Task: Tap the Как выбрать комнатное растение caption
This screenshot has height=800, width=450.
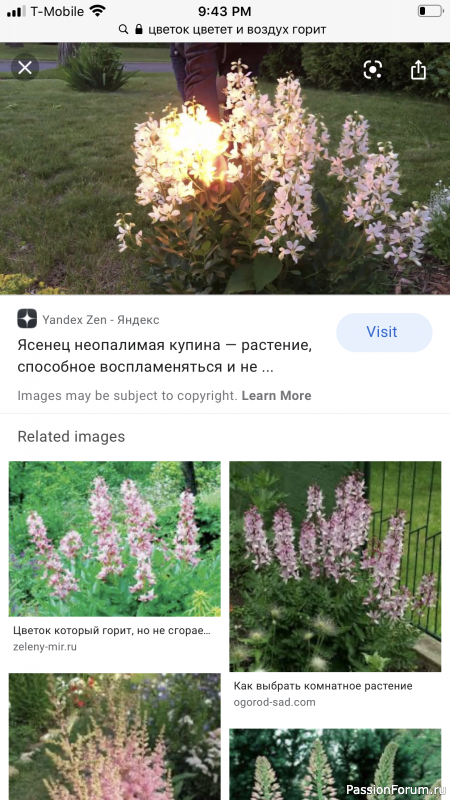Action: 323,686
